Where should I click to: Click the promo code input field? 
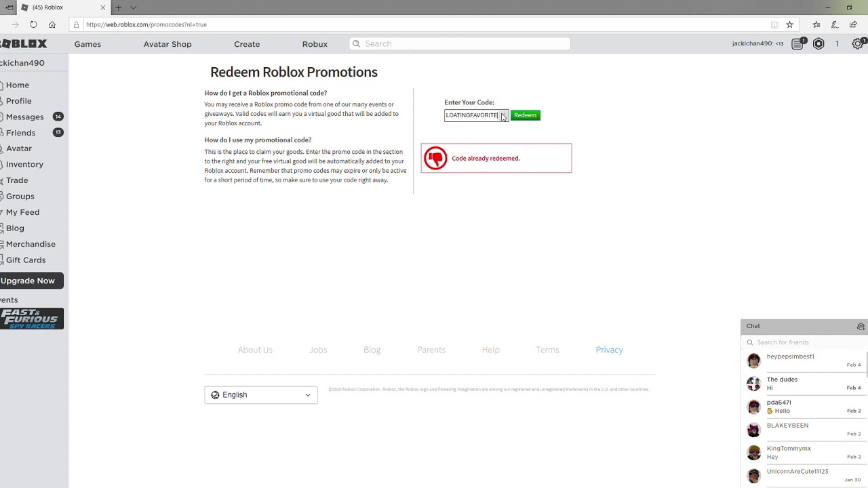(x=477, y=115)
